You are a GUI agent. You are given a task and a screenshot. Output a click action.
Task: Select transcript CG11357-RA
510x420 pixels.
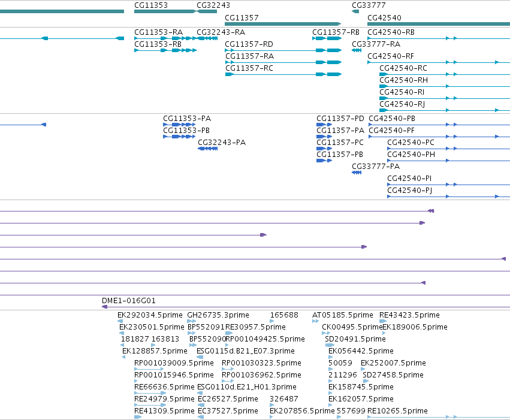tap(250, 56)
